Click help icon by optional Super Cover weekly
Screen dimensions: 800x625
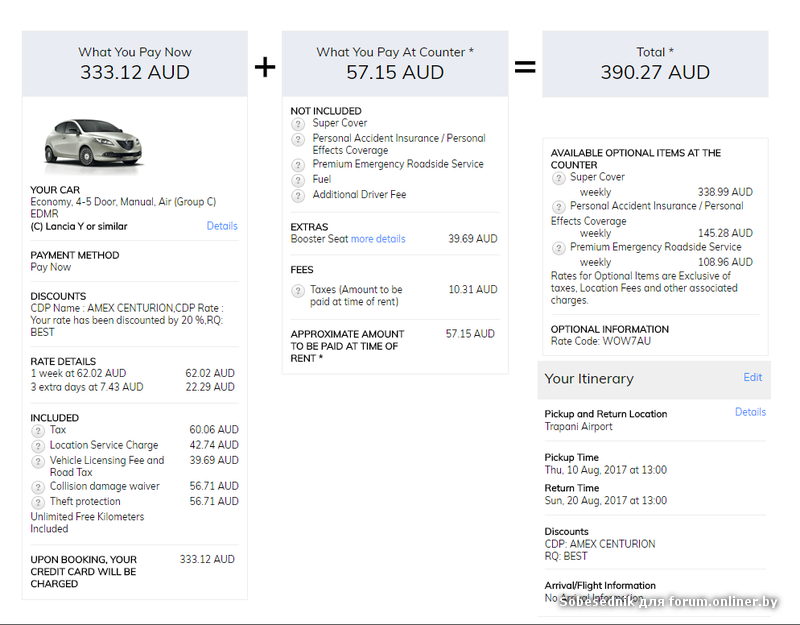click(x=558, y=178)
